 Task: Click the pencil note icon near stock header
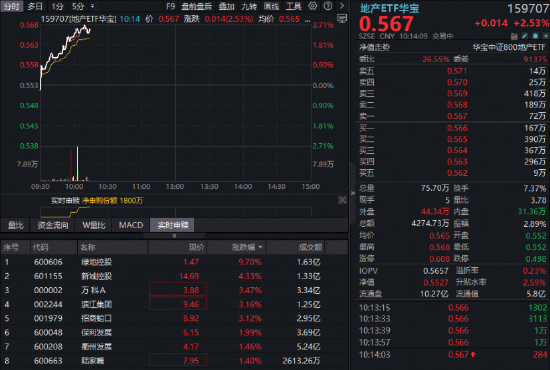pyautogui.click(x=525, y=36)
